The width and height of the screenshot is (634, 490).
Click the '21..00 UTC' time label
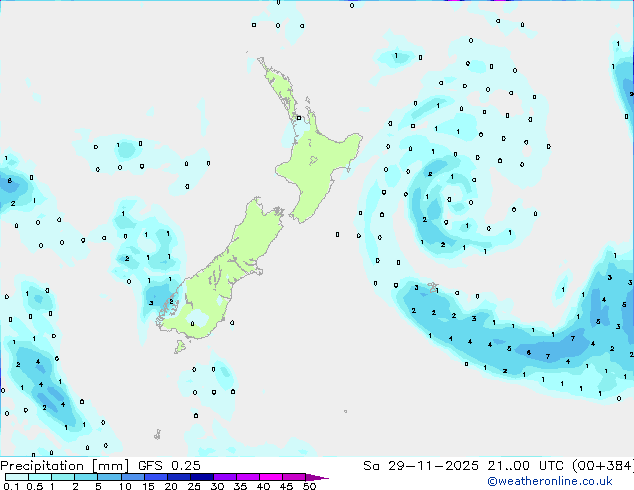pyautogui.click(x=525, y=466)
